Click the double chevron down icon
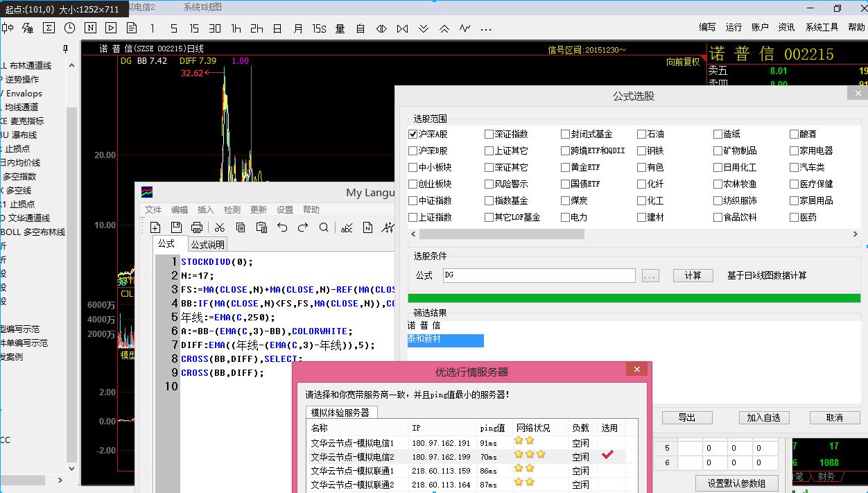 (x=424, y=28)
